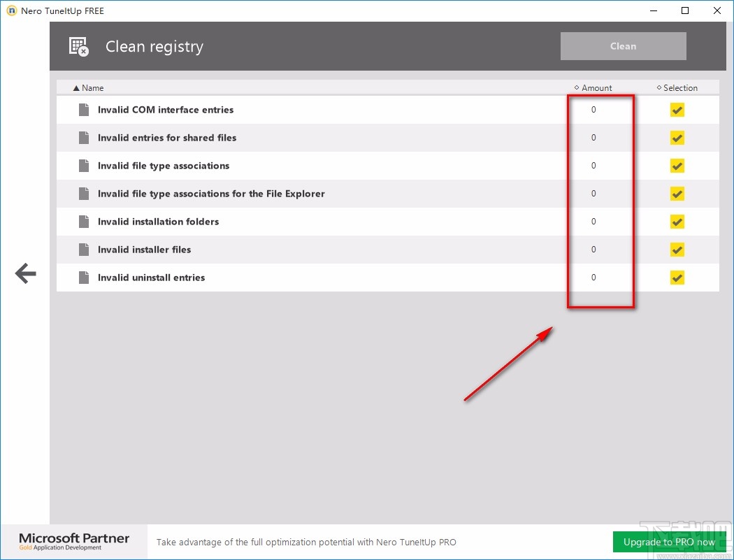Select Invalid installation folders text
Image resolution: width=734 pixels, height=560 pixels.
(158, 222)
